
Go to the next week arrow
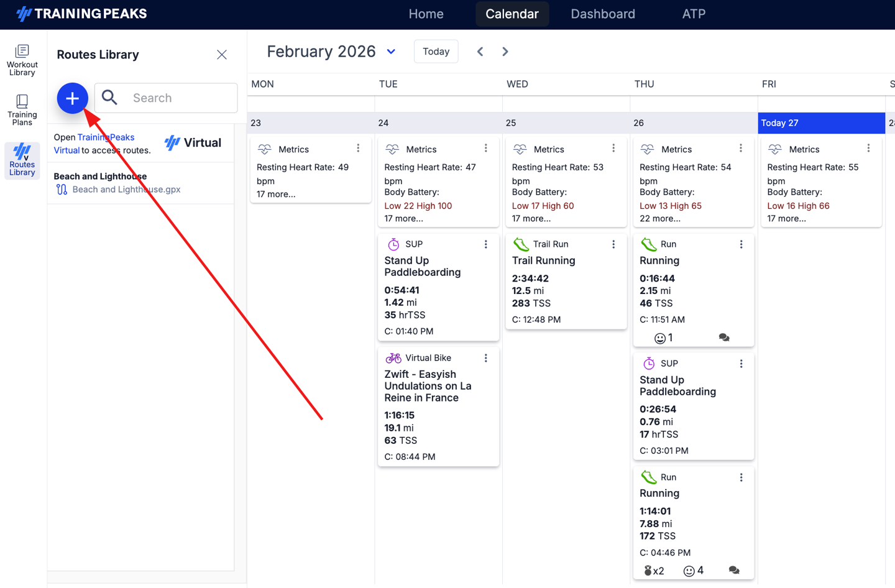tap(505, 52)
